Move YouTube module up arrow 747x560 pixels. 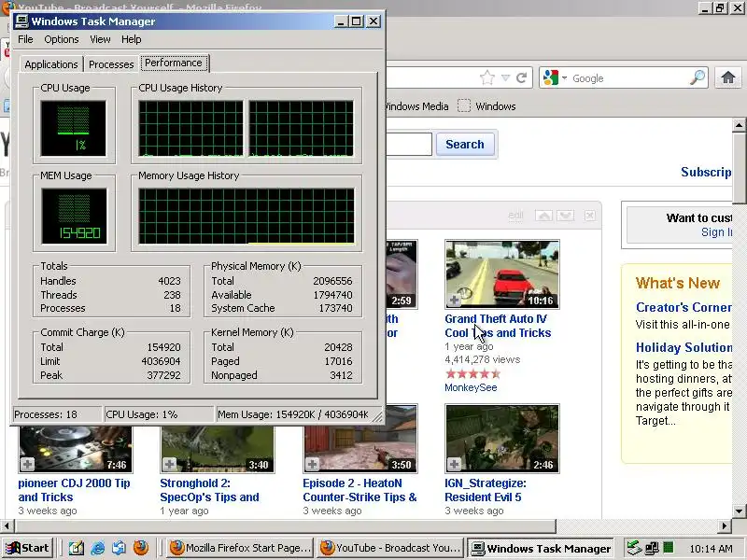(x=543, y=216)
